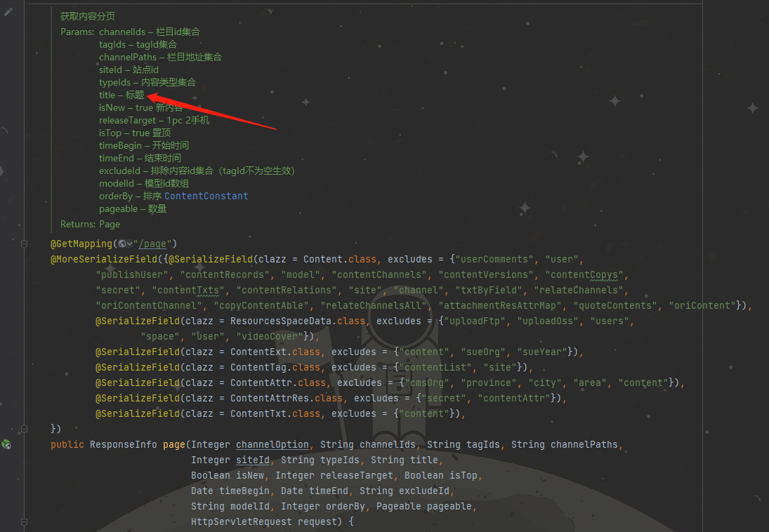769x532 pixels.
Task: Click the ContentTxt class reference
Action: 258,413
